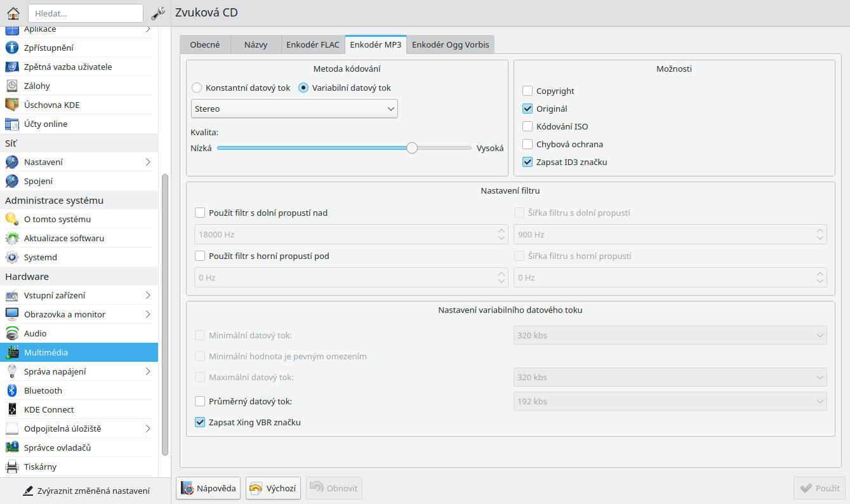Screen dimensions: 850x504
Task: Enable Použít filtr s dolní propustí nad
Action: pos(200,213)
